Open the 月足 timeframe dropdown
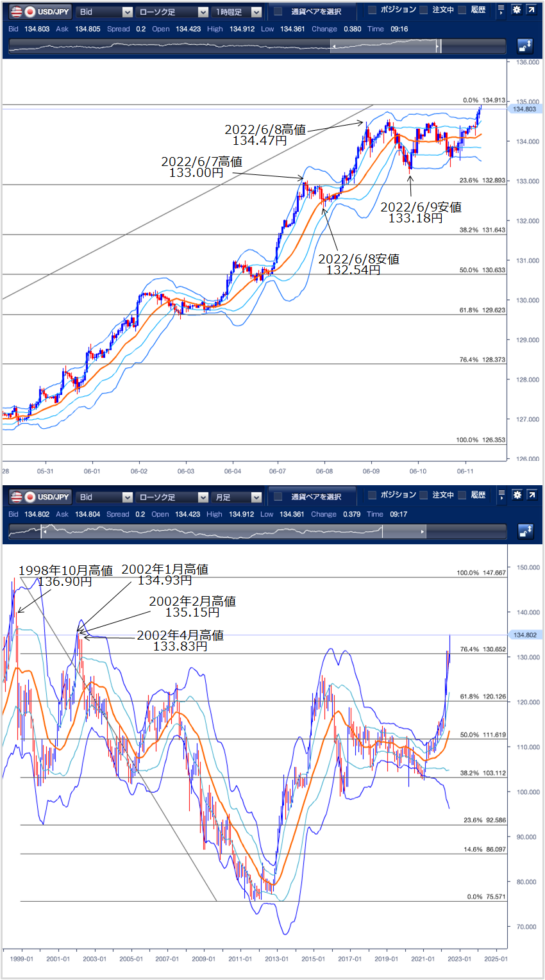 (x=237, y=497)
